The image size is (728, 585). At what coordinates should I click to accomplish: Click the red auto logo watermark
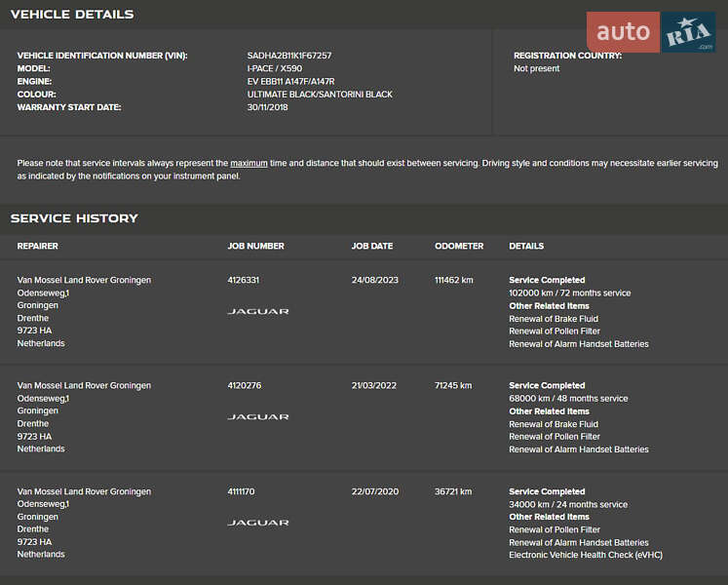point(623,32)
